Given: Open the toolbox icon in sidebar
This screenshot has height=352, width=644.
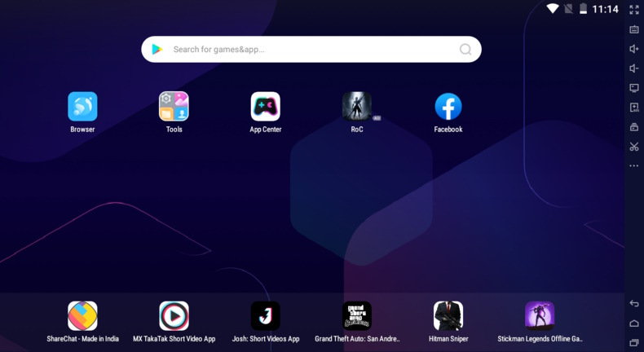Looking at the screenshot, I should [634, 127].
